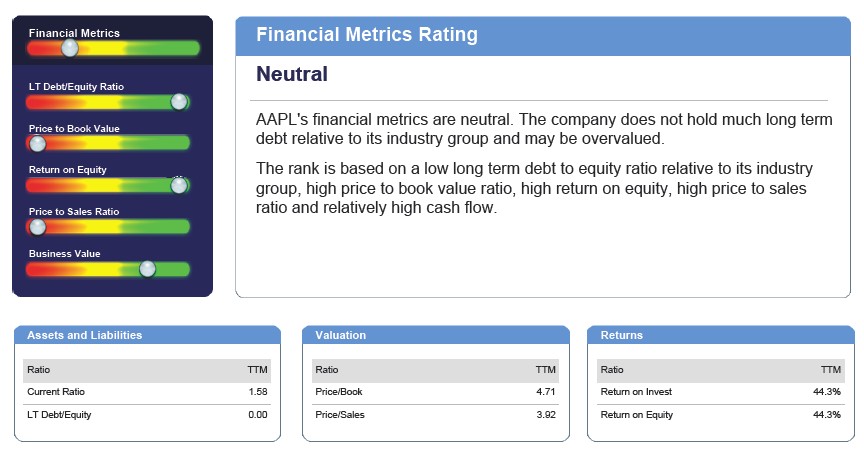864x456 pixels.
Task: Click the LT Debt/Equity table row label
Action: (x=58, y=414)
